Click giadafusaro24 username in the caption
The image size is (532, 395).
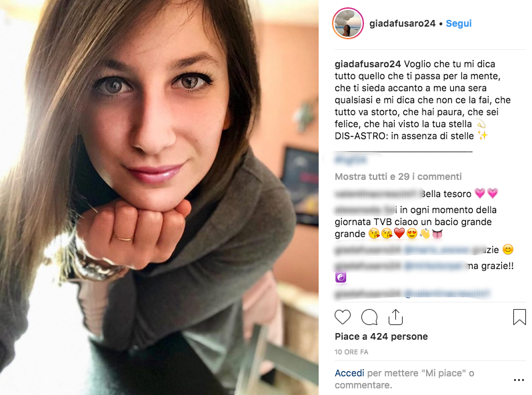[x=368, y=64]
